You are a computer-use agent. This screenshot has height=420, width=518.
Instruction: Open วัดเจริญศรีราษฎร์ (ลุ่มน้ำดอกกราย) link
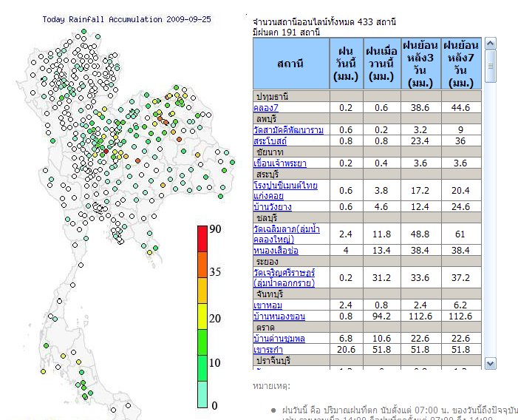click(x=284, y=277)
